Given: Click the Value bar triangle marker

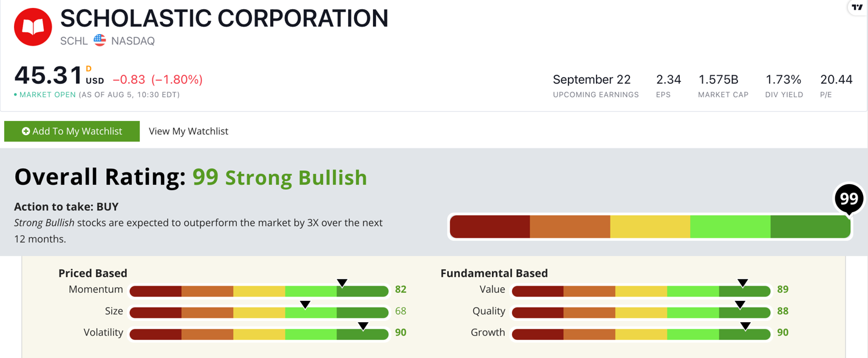Looking at the screenshot, I should (x=743, y=283).
